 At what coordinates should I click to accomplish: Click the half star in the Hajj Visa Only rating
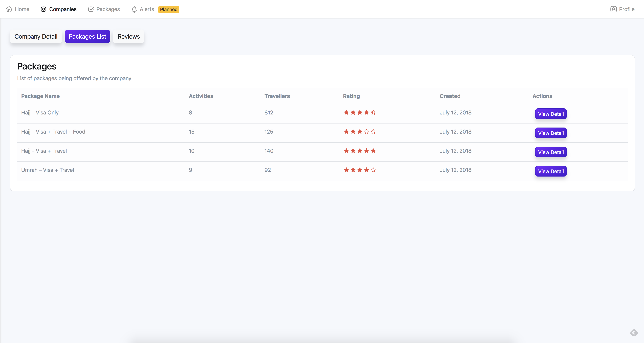pyautogui.click(x=373, y=112)
